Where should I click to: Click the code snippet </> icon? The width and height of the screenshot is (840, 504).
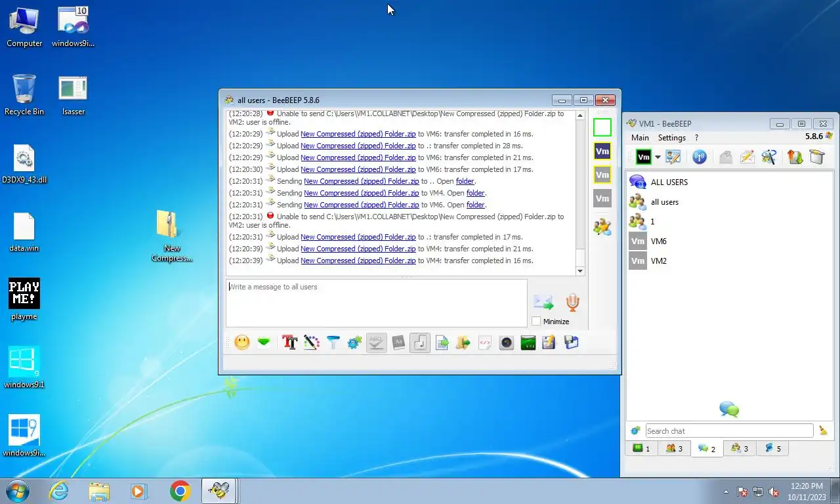coord(485,343)
